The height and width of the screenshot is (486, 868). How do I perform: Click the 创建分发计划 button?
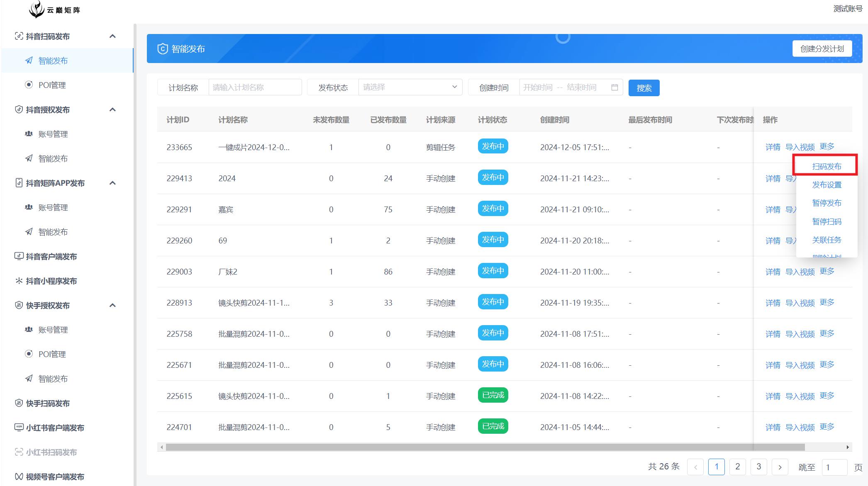pos(822,49)
